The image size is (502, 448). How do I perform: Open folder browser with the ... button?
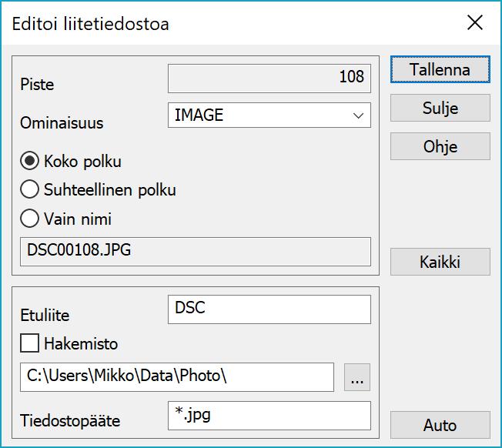click(x=357, y=377)
